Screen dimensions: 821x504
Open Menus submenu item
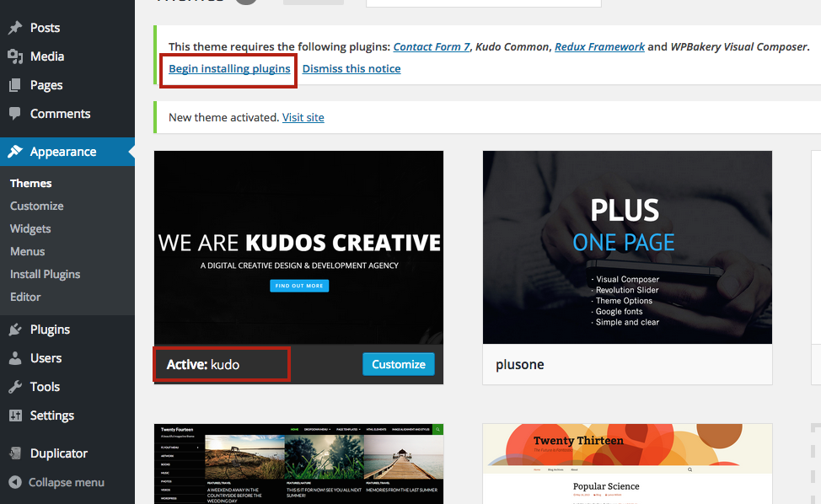27,252
